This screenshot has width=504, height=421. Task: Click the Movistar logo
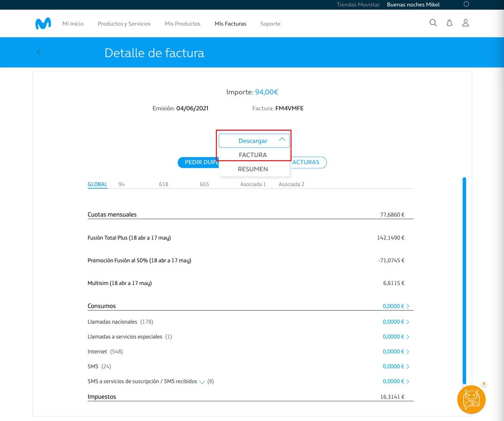(43, 24)
